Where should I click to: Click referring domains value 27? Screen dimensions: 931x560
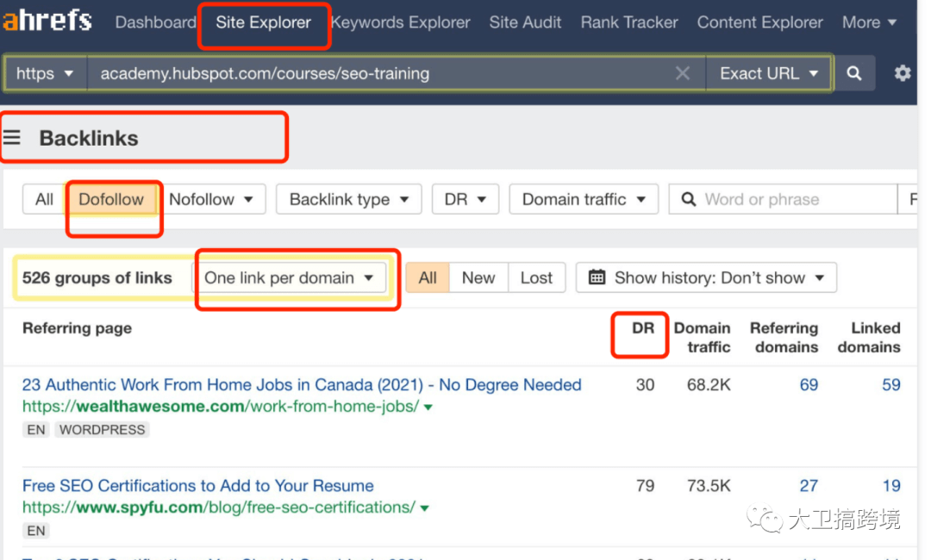point(809,486)
